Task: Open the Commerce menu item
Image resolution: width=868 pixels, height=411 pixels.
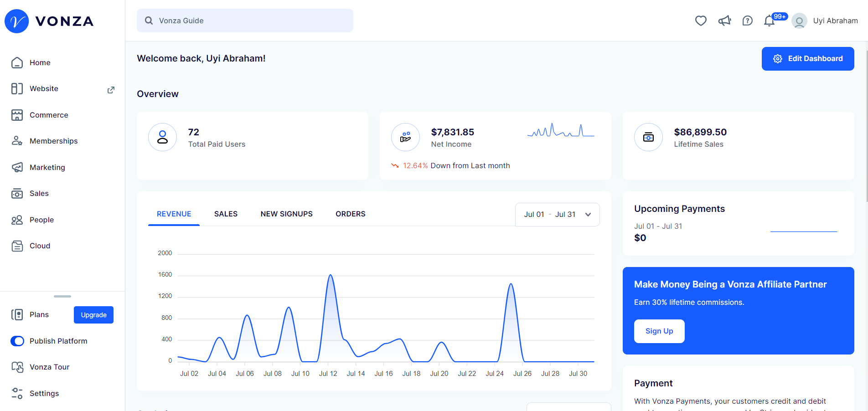Action: (49, 115)
